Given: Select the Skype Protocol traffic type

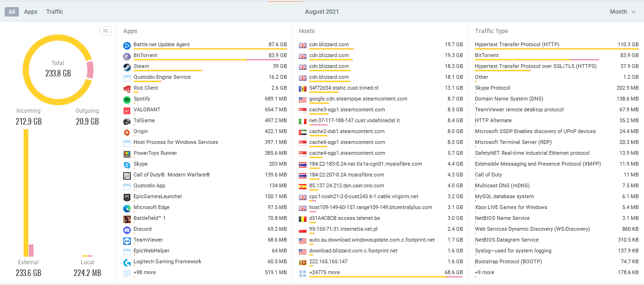Looking at the screenshot, I should click(x=557, y=88).
